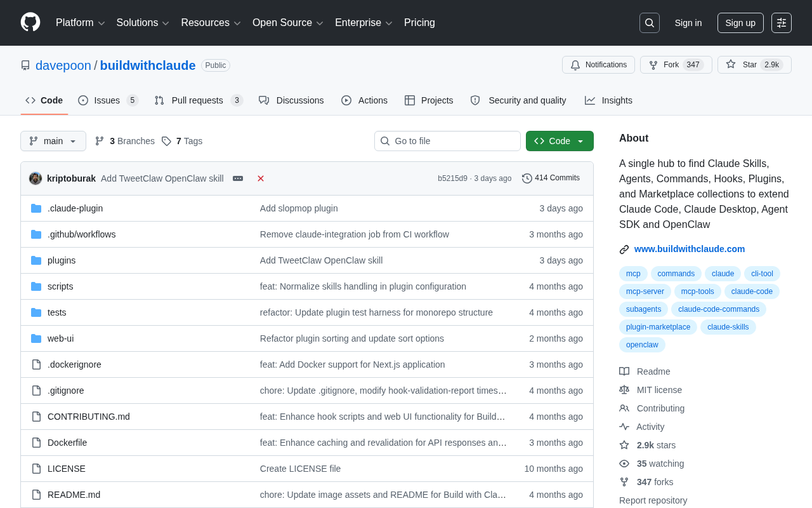Viewport: 812px width, 508px height.
Task: Click the Contributing people icon
Action: [624, 408]
